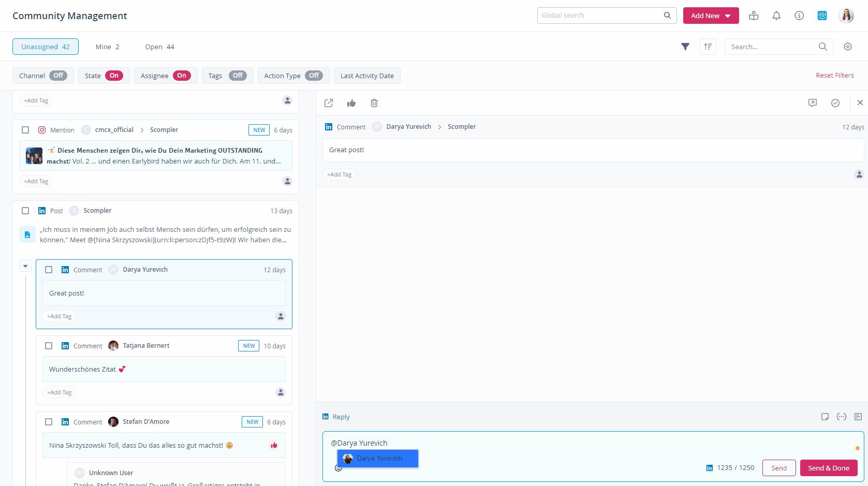This screenshot has width=868, height=486.
Task: Open sort order icon
Action: coord(708,47)
